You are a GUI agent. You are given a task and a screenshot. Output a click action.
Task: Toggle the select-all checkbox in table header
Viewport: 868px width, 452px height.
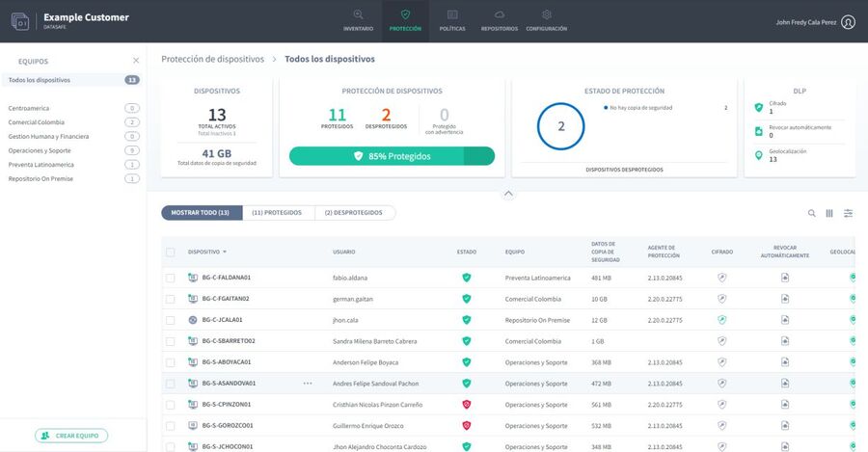point(171,252)
